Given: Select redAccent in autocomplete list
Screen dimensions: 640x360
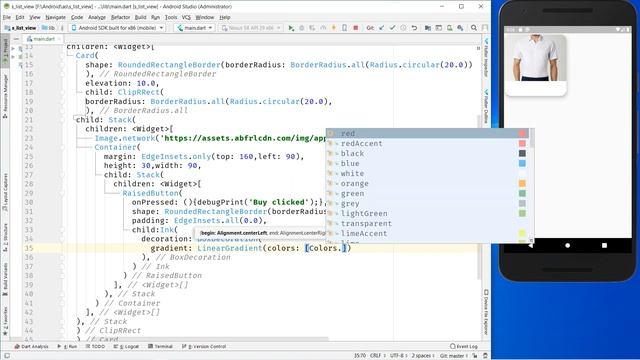Looking at the screenshot, I should [427, 143].
